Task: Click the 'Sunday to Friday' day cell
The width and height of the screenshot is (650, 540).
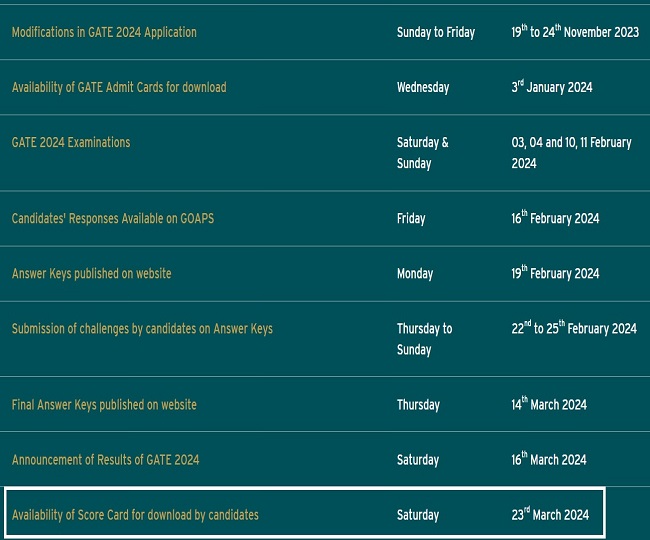Action: click(435, 32)
